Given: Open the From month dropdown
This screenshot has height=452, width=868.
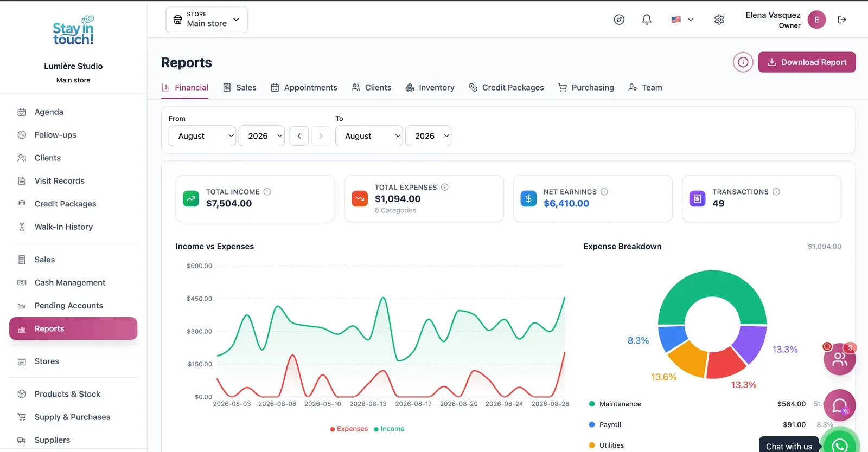Looking at the screenshot, I should click(202, 136).
